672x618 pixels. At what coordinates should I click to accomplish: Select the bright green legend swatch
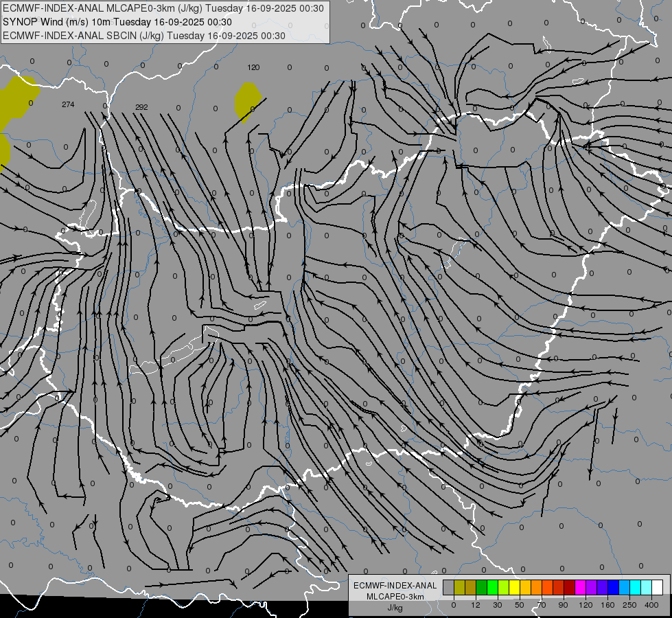pos(492,587)
